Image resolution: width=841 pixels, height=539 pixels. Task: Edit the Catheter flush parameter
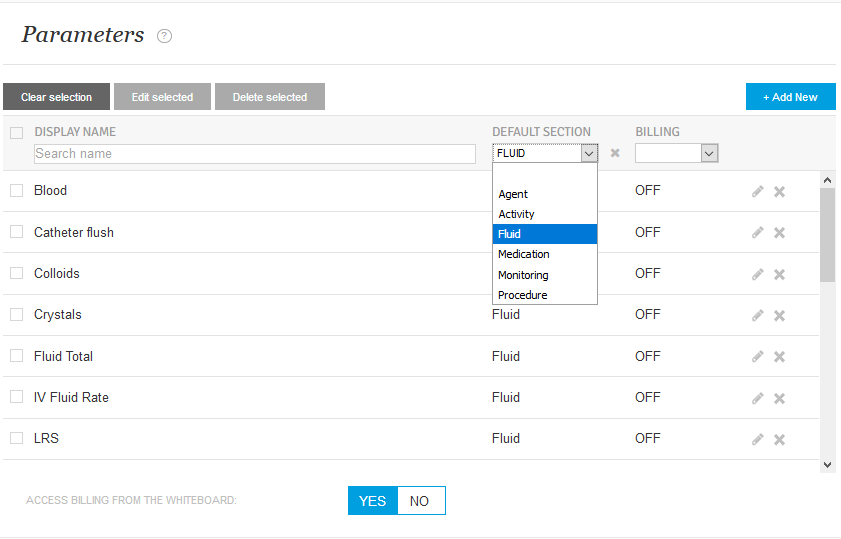coord(757,233)
